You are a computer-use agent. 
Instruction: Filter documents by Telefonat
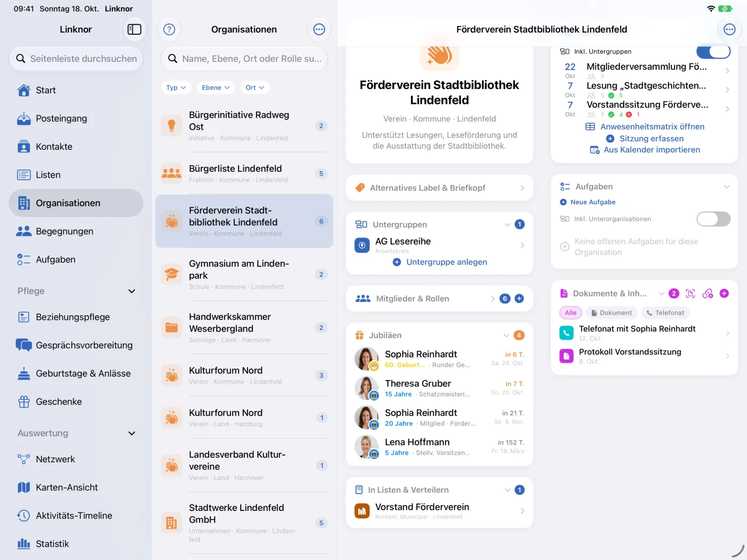665,313
